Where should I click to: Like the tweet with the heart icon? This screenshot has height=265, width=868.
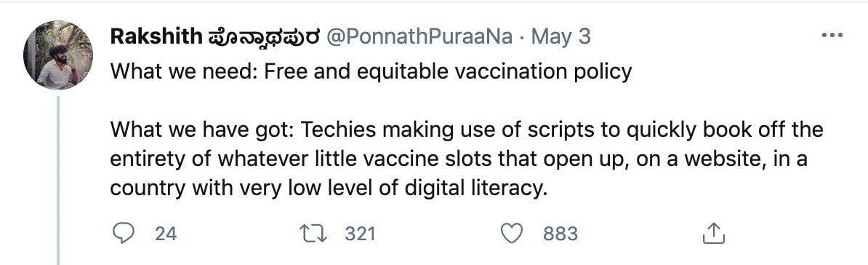512,234
